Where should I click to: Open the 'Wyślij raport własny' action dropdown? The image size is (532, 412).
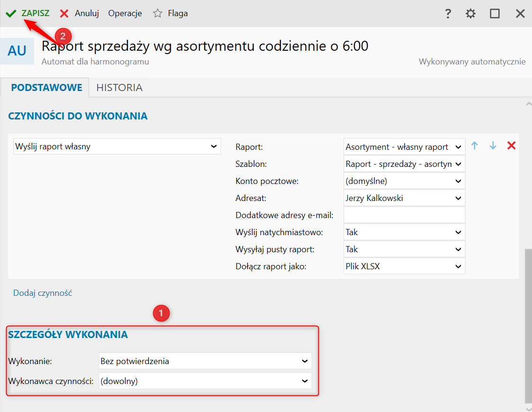tap(117, 146)
